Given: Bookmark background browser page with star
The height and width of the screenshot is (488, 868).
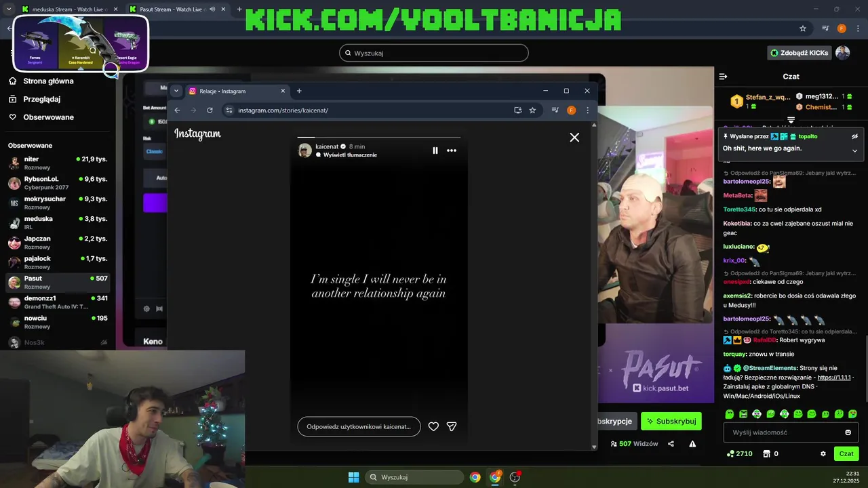Looking at the screenshot, I should click(803, 28).
